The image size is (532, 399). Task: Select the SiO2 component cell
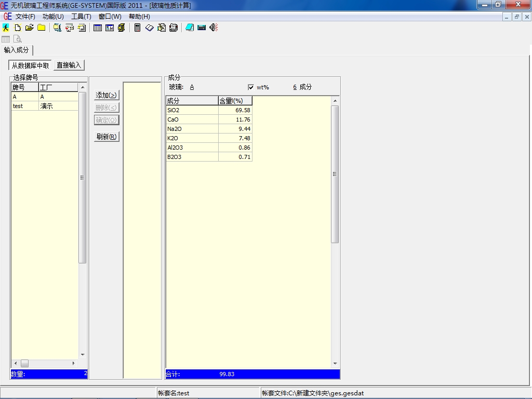[192, 110]
